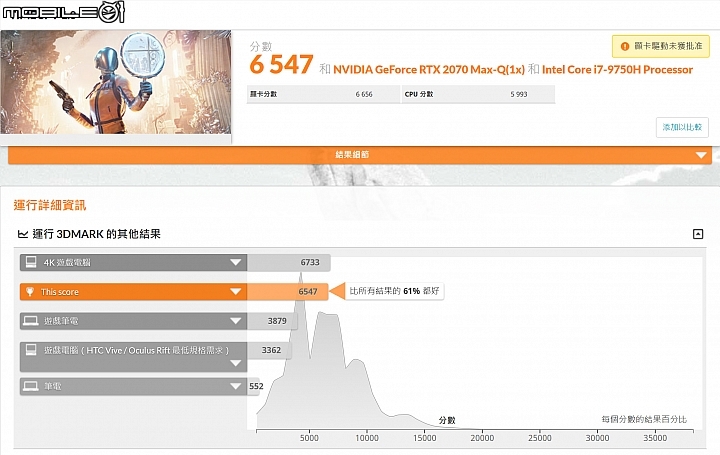Select the 6547 score bar value
Viewport: 720px width, 455px height.
click(308, 292)
